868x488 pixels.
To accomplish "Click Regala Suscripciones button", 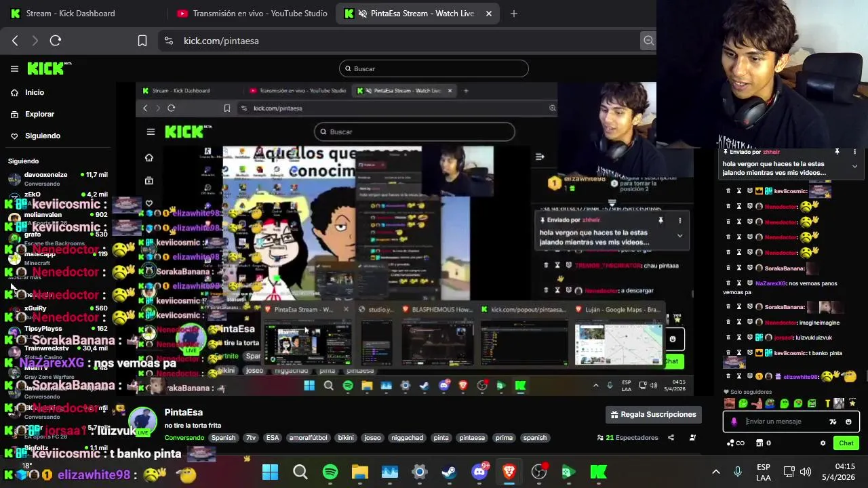I will pos(654,415).
